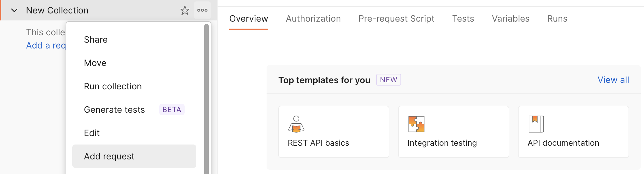The height and width of the screenshot is (174, 644).
Task: Click the context menu scrollbar
Action: 206,99
